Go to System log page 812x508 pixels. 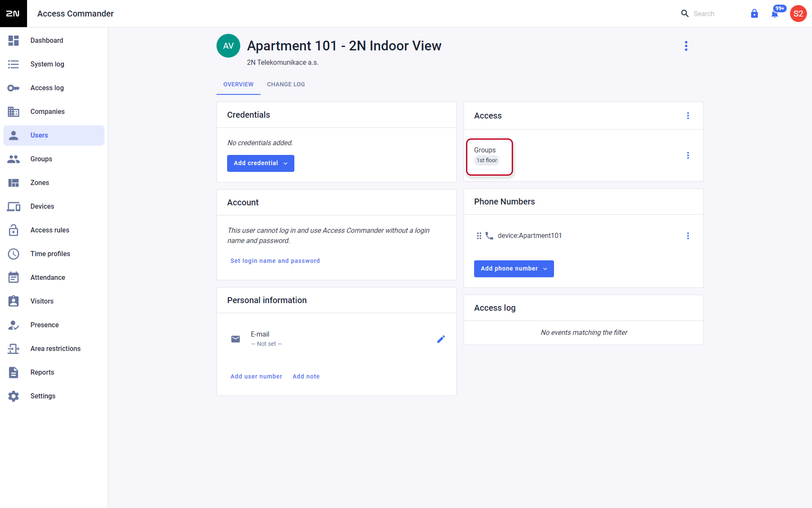pos(54,64)
